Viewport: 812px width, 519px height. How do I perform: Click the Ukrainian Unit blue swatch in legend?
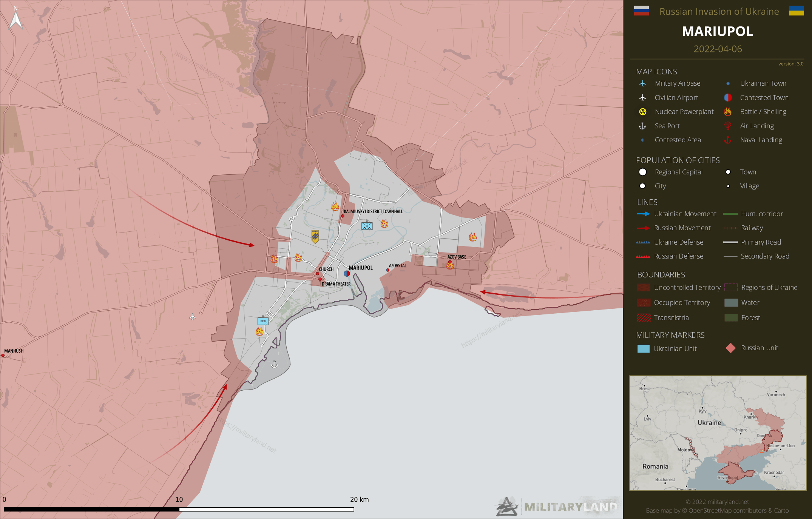point(643,348)
